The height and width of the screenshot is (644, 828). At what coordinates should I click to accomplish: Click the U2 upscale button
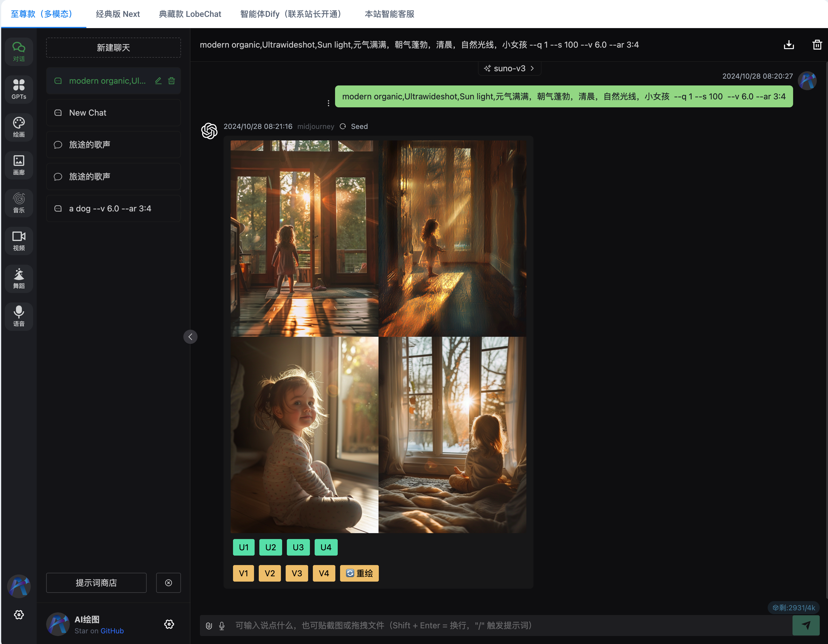(270, 547)
